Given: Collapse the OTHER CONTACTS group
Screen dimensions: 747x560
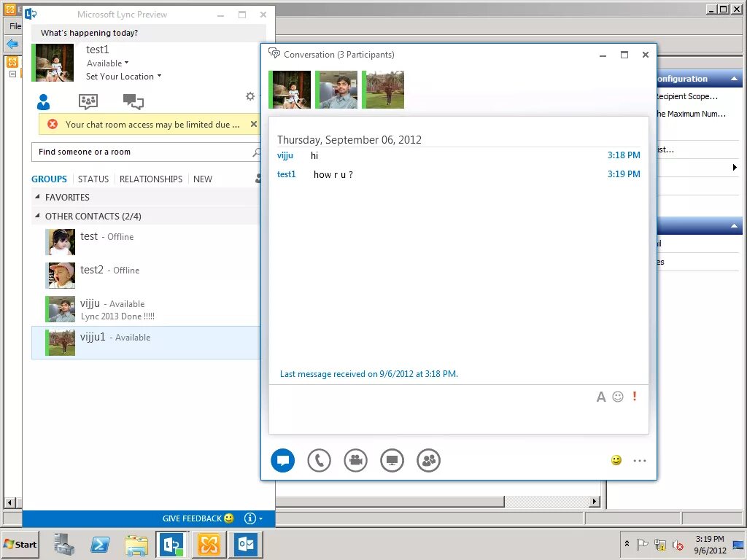Looking at the screenshot, I should (x=38, y=216).
